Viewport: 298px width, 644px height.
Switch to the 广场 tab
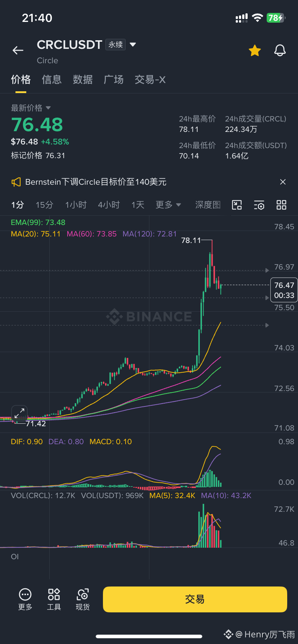114,80
